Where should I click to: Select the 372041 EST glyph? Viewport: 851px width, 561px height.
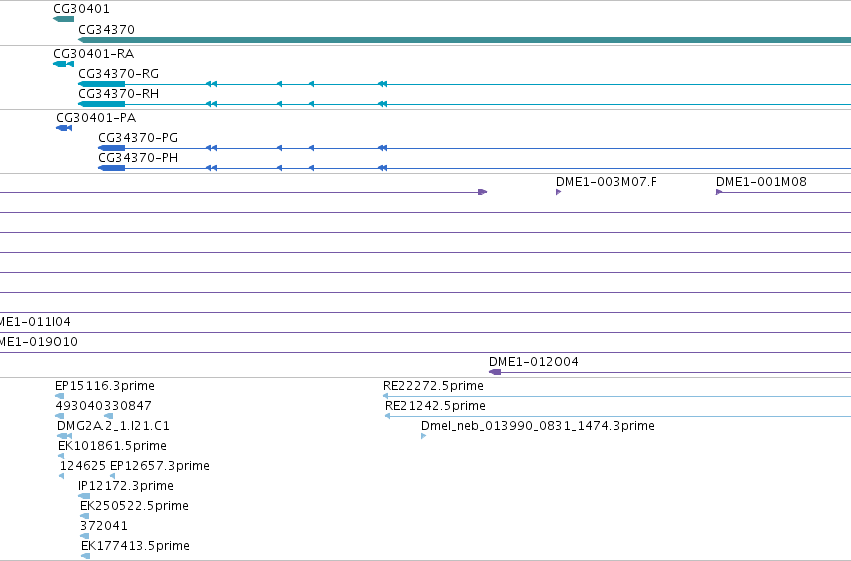pos(84,536)
